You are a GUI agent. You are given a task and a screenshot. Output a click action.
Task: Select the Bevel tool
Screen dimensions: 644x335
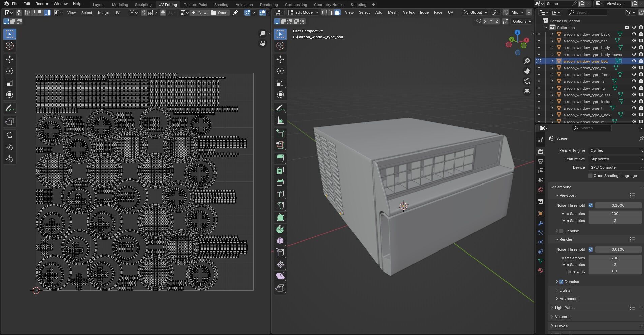pyautogui.click(x=280, y=182)
